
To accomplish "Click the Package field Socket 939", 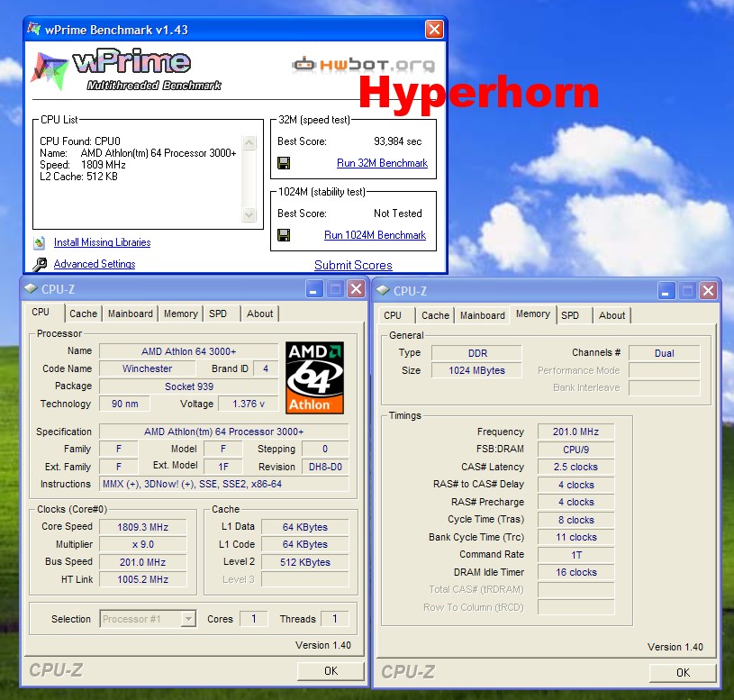I will [x=188, y=386].
